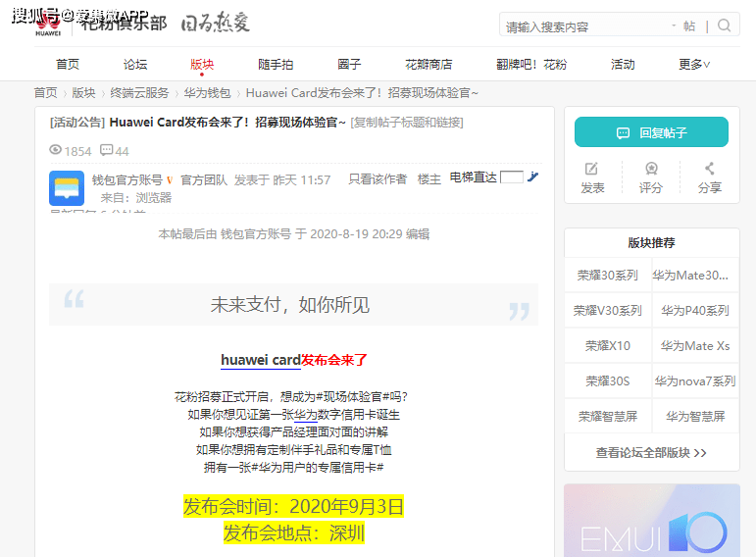Open 华为nova7系列 board
Image resolution: width=756 pixels, height=557 pixels.
(x=695, y=381)
